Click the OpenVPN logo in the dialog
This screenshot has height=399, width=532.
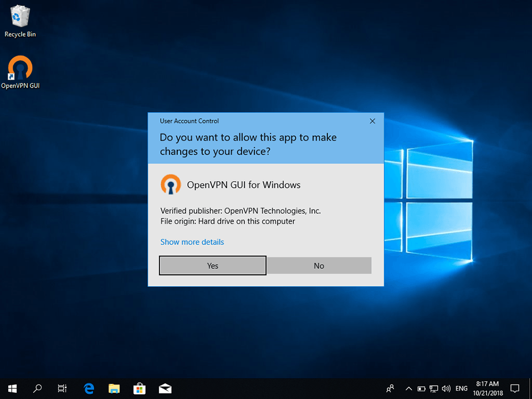point(170,184)
